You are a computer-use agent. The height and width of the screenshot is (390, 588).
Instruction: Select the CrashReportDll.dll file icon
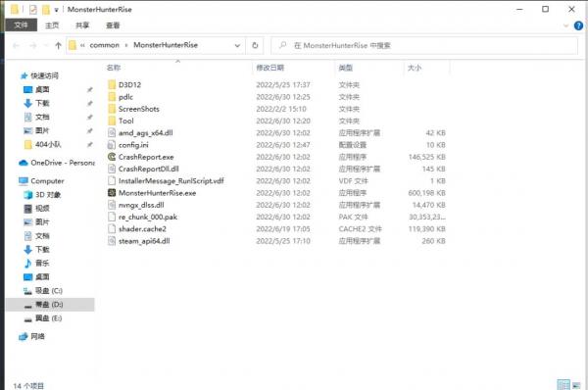(112, 169)
